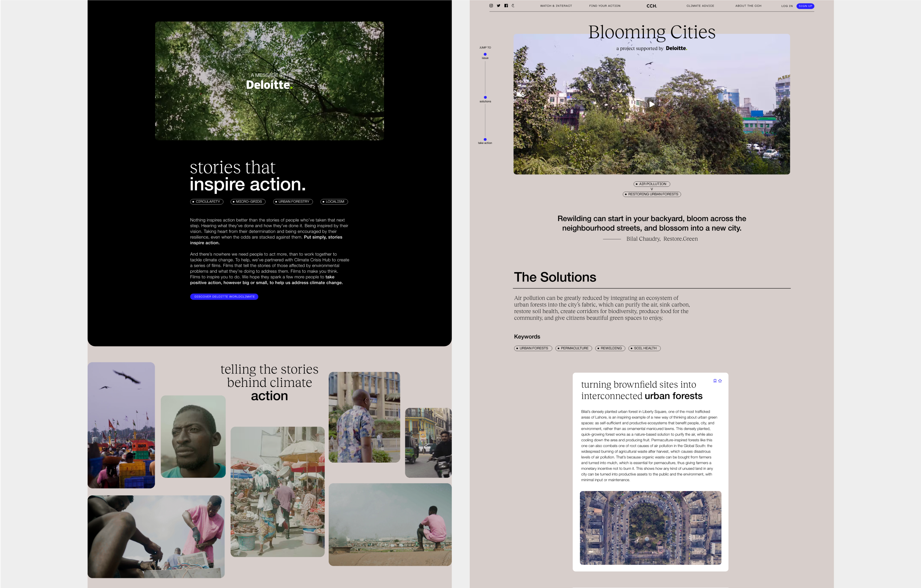Open the Twitter bird icon

pyautogui.click(x=498, y=6)
